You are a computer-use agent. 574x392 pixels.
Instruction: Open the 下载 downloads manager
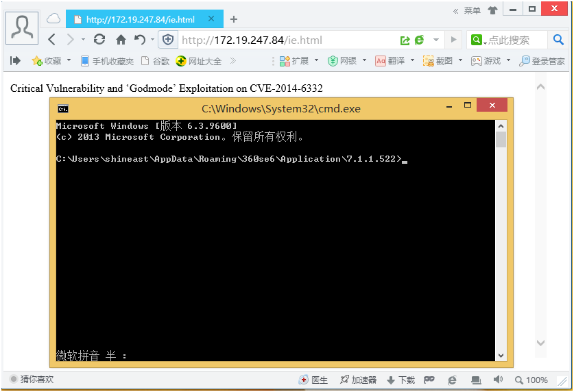click(x=401, y=380)
